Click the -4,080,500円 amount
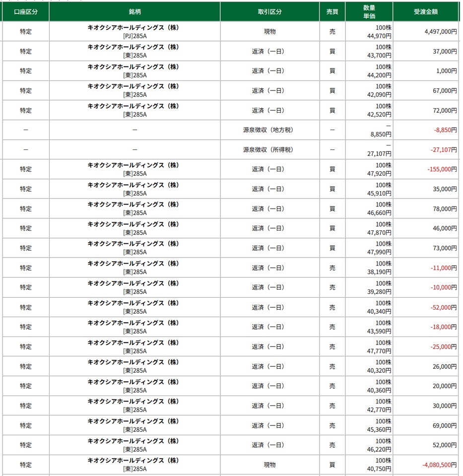 (x=440, y=465)
